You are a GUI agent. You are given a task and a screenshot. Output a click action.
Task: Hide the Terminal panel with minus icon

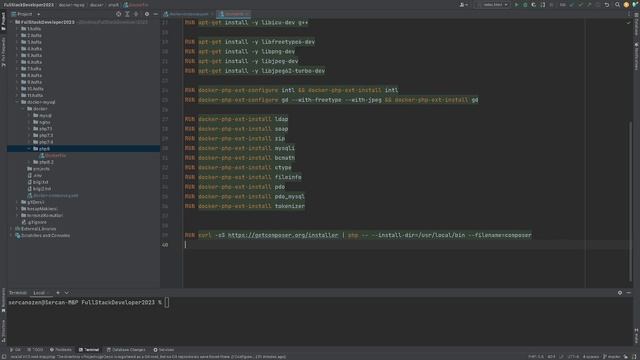pyautogui.click(x=629, y=293)
